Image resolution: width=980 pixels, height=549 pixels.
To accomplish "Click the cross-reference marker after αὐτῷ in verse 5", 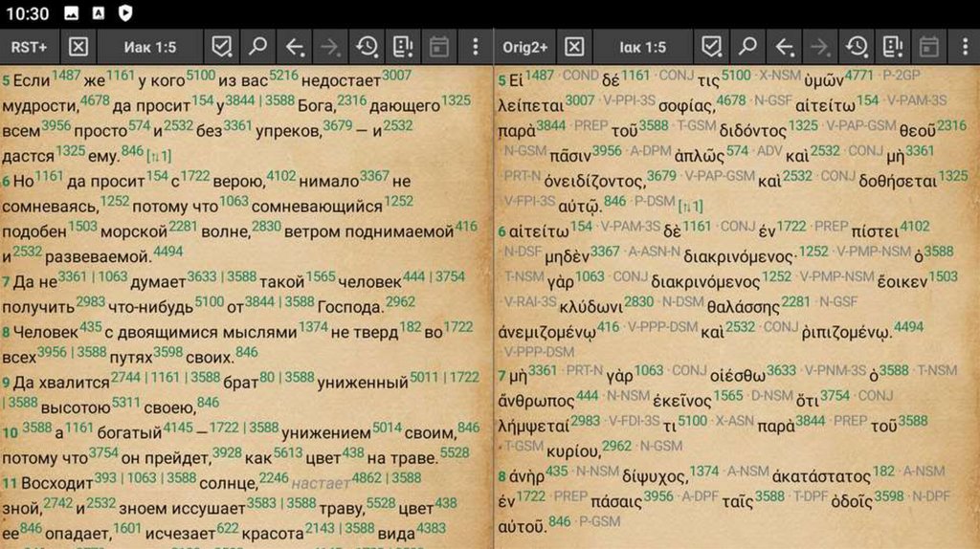I will tap(691, 205).
